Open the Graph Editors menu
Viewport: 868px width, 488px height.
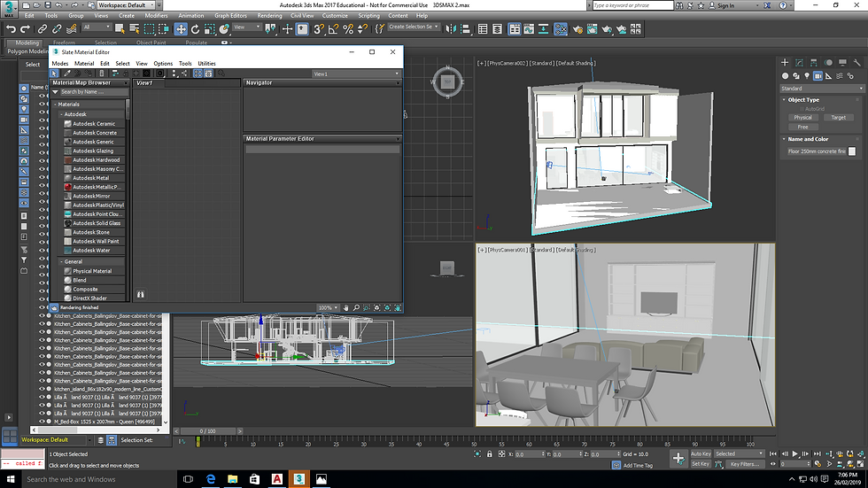[x=230, y=15]
